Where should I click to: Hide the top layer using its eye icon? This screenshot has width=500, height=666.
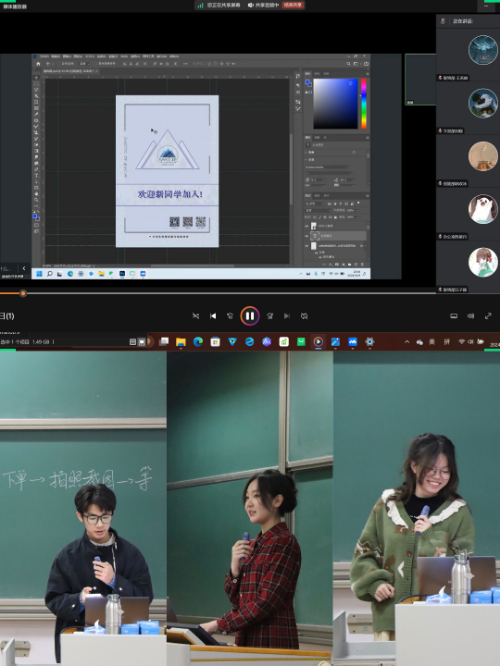(307, 226)
